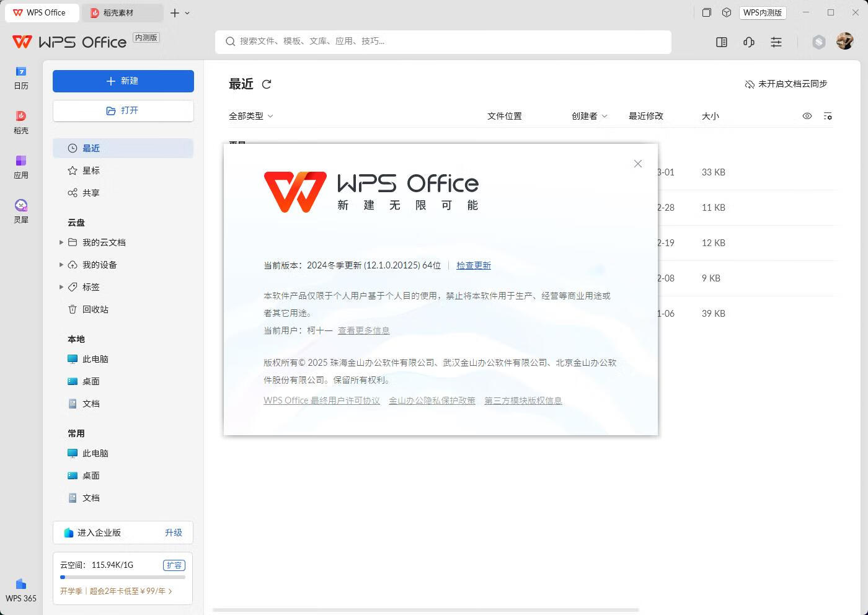The image size is (868, 615).
Task: Open 回收站 recycle bin
Action: (123, 309)
